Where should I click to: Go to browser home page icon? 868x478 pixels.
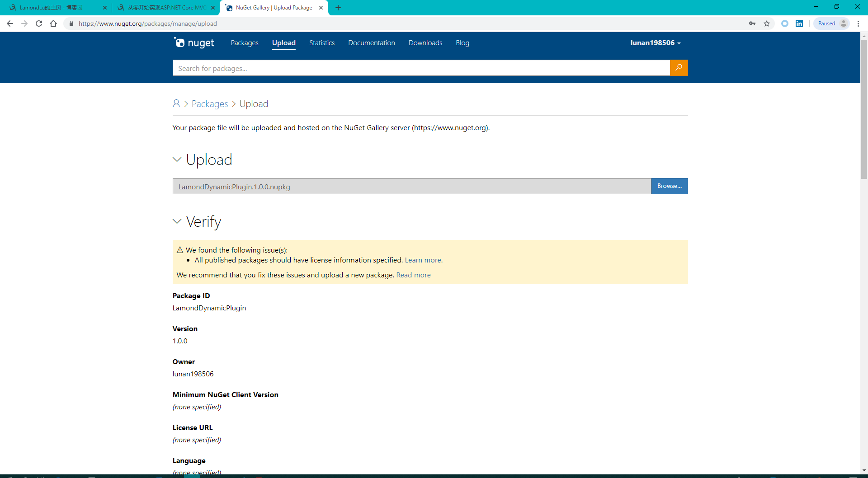coord(53,23)
